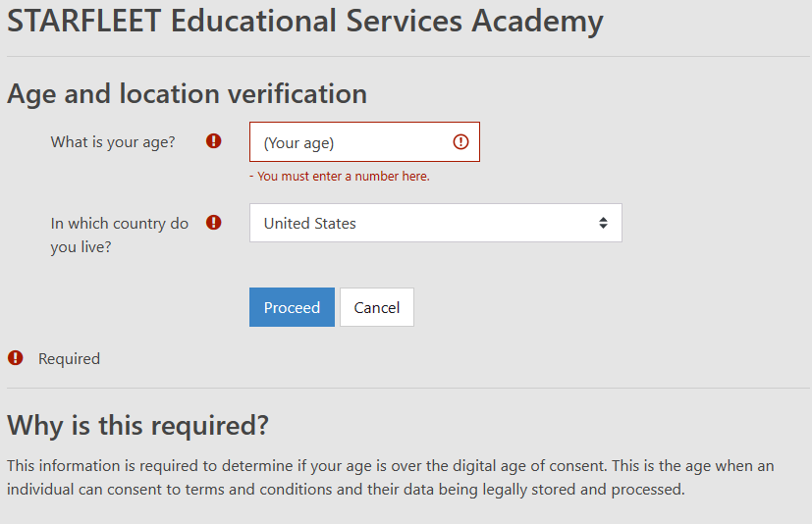Cancel the age verification form

tap(376, 307)
